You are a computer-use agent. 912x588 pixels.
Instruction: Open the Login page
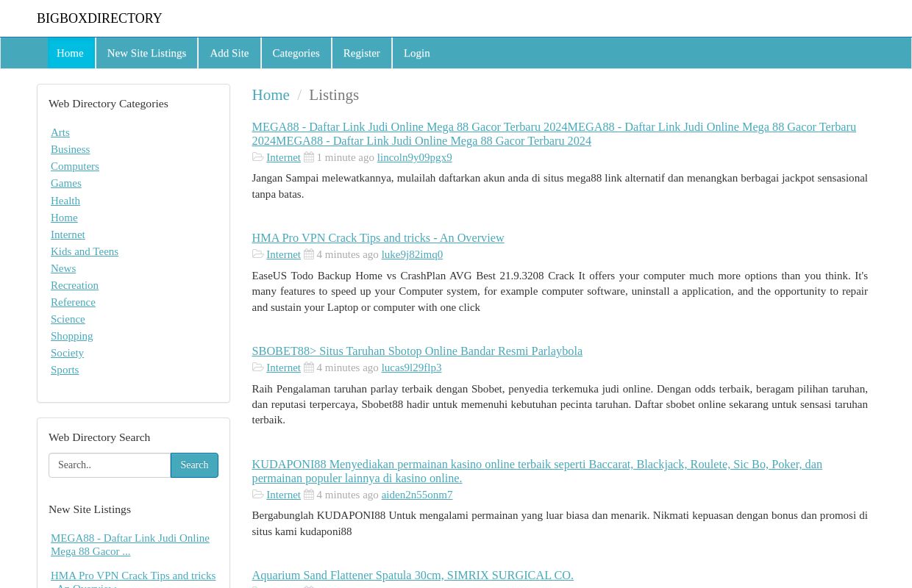416,53
